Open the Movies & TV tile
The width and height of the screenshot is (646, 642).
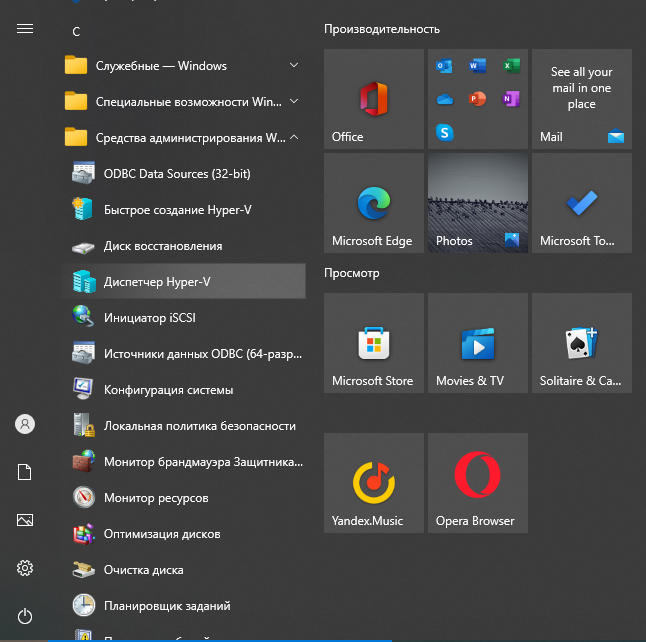pos(478,343)
